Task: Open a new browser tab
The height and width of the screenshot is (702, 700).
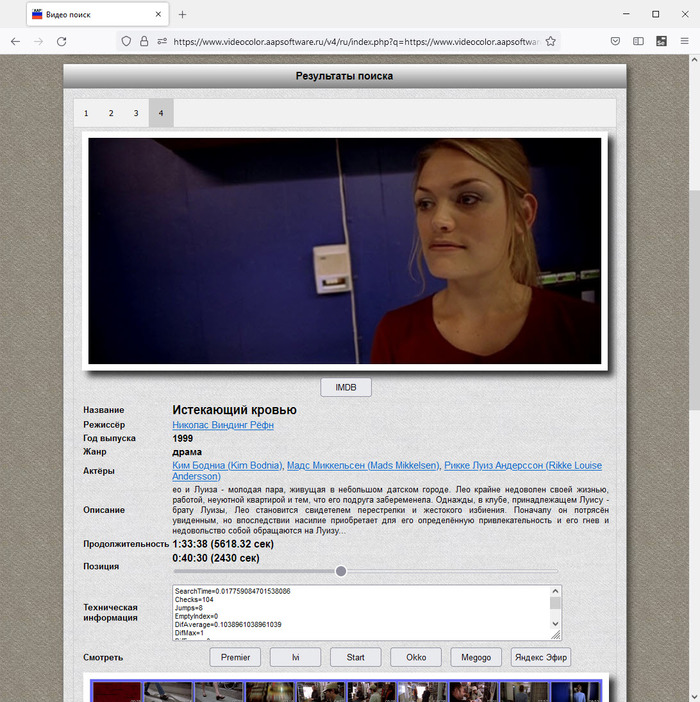Action: (x=182, y=15)
